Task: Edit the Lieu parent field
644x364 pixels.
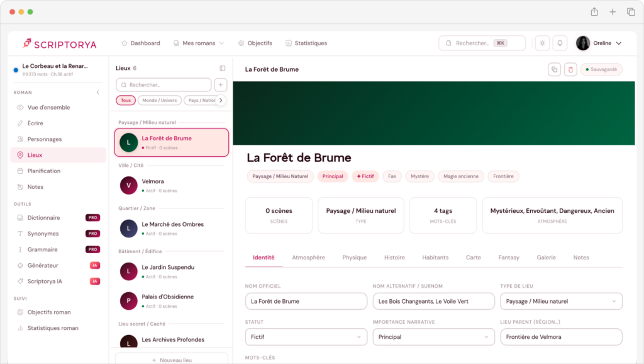Action: (561, 337)
